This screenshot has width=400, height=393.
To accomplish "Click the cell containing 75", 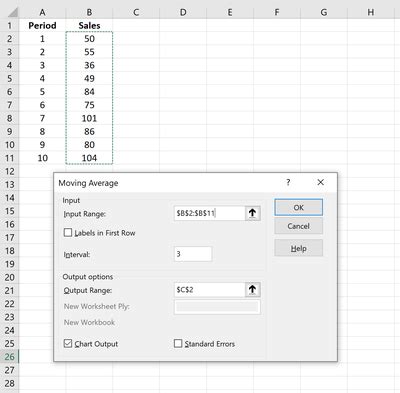I will tap(89, 105).
